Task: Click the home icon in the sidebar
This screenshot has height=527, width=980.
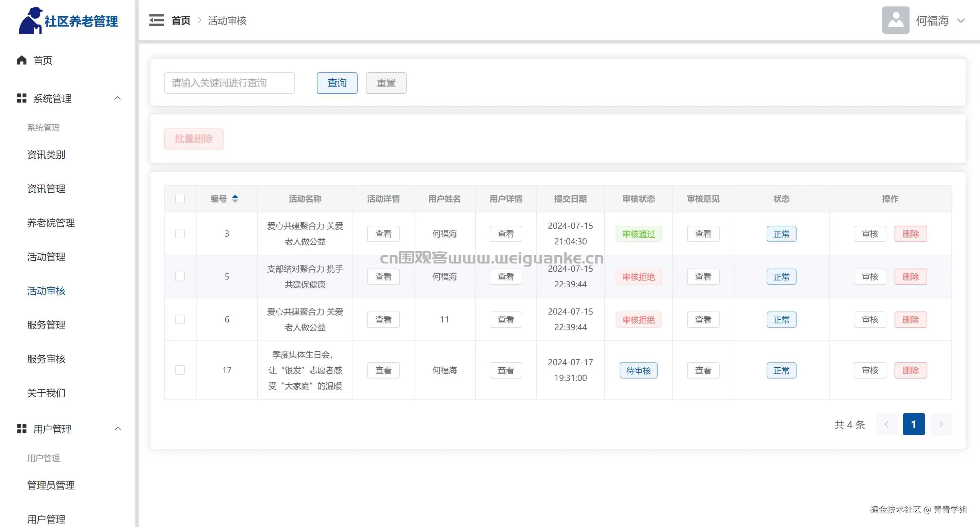Action: coord(22,60)
